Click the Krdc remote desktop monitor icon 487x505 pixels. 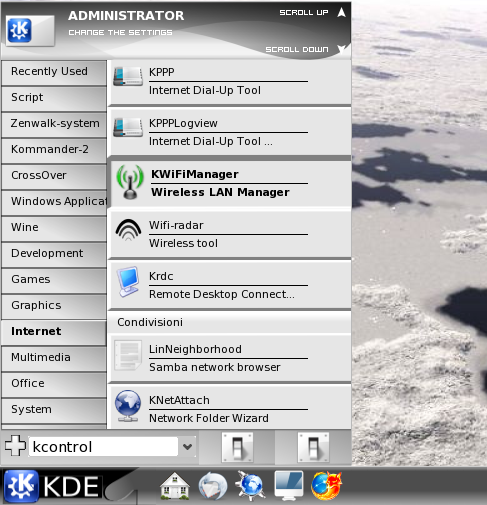tap(128, 282)
